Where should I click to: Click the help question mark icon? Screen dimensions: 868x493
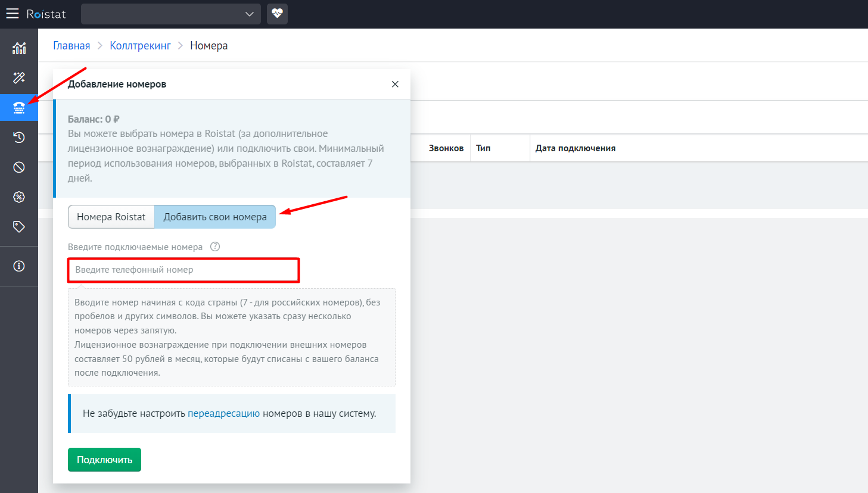click(x=215, y=246)
